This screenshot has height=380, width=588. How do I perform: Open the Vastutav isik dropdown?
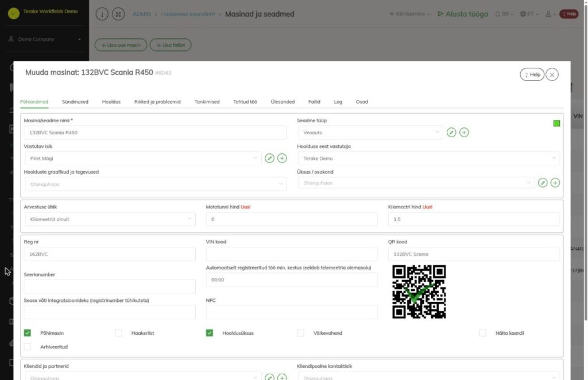[143, 158]
